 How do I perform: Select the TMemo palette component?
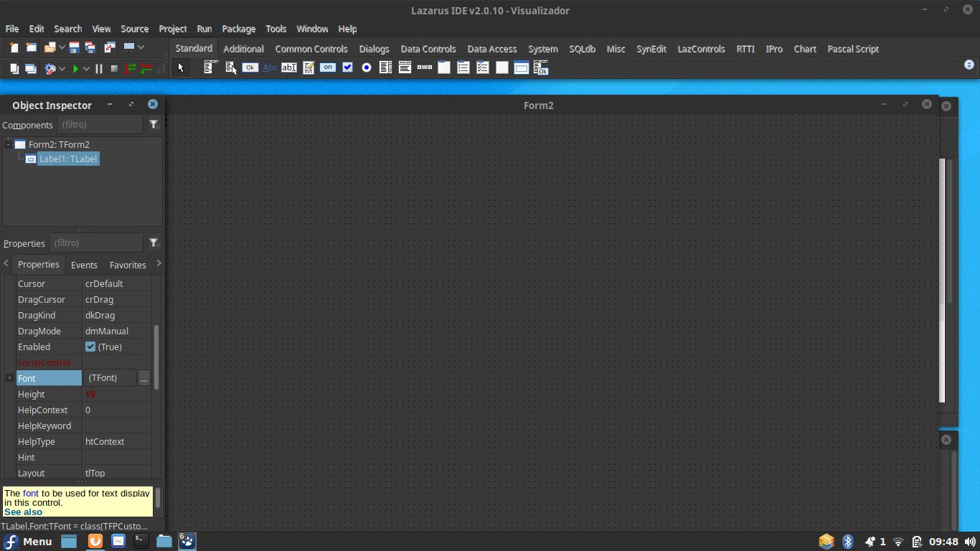[x=308, y=67]
